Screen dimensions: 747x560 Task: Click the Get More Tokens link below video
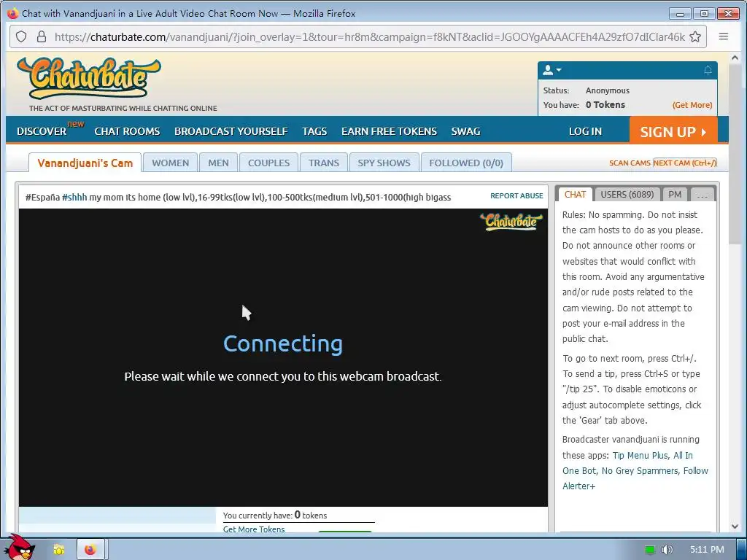pyautogui.click(x=254, y=529)
